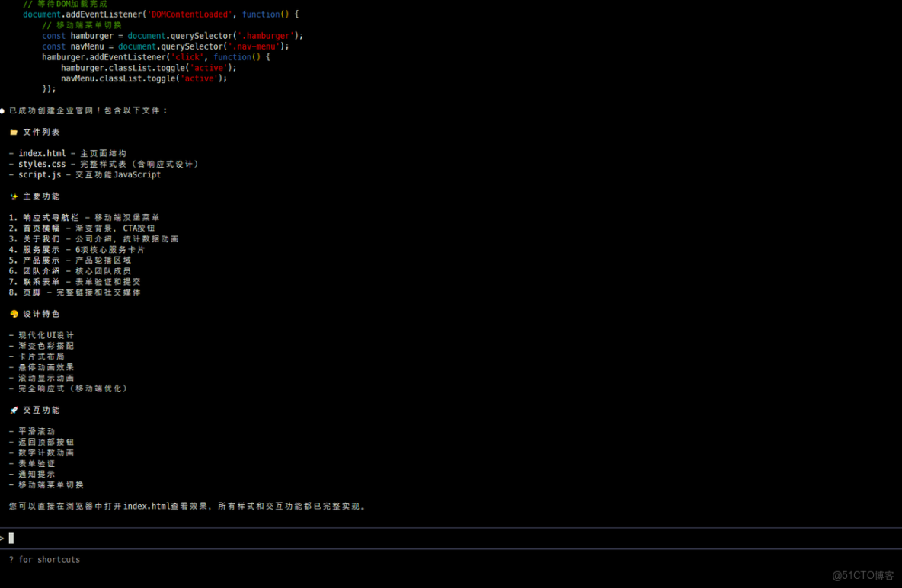Click the '悬停动画效果' bullet
Image resolution: width=902 pixels, height=588 pixels.
coord(41,368)
